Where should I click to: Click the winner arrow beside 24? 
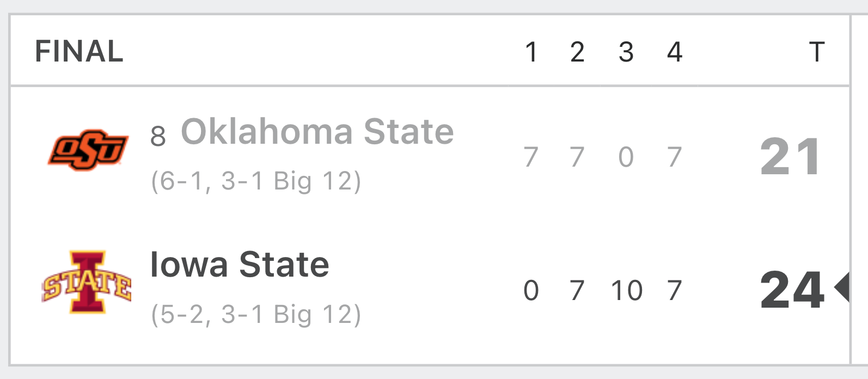tap(842, 288)
